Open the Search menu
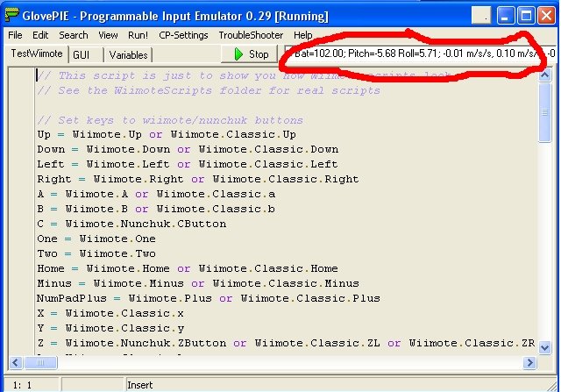561x392 pixels. click(74, 35)
